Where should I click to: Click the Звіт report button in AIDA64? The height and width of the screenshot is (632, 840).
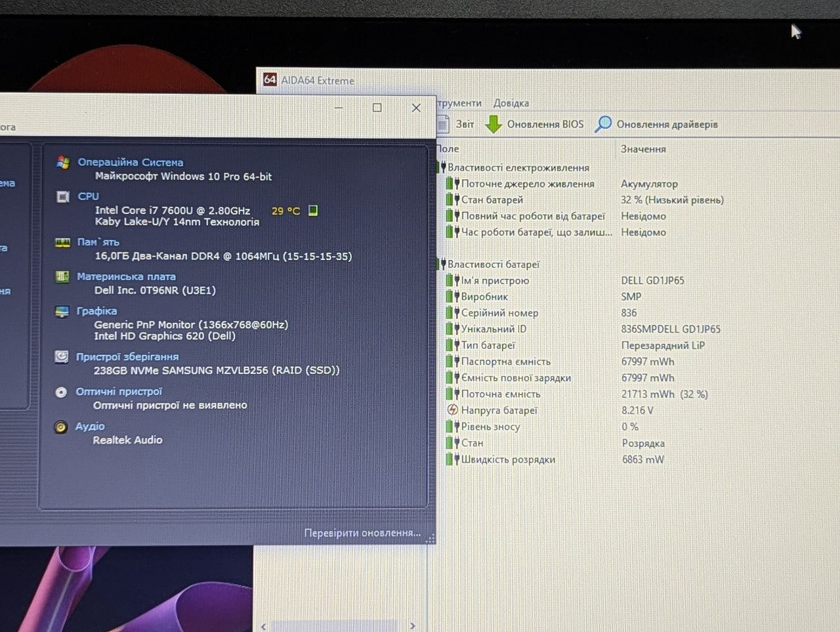[x=465, y=124]
